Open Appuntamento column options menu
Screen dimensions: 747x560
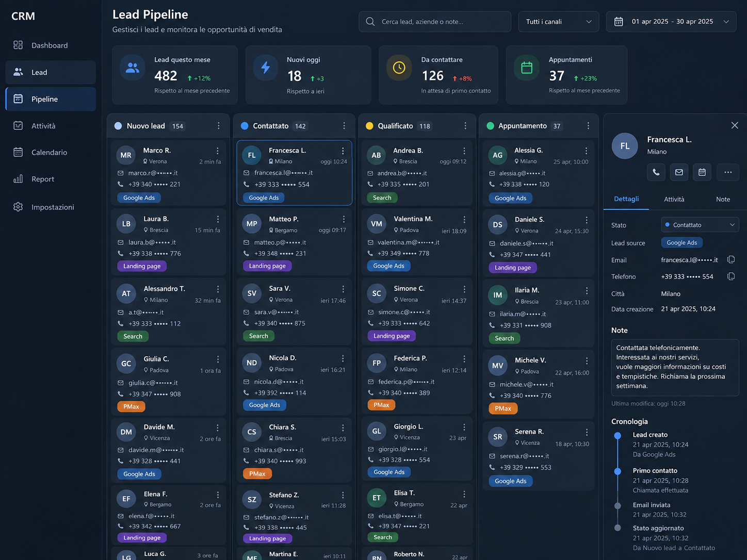[x=588, y=126]
